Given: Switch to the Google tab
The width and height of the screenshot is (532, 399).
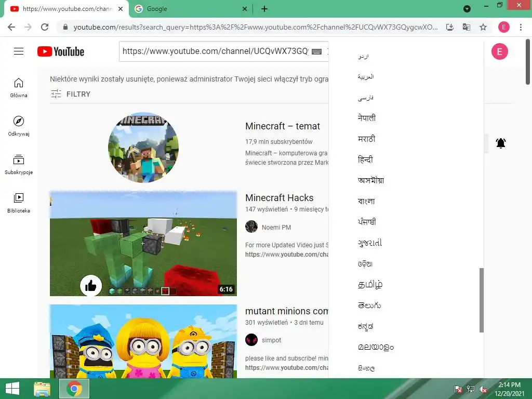Looking at the screenshot, I should point(191,9).
